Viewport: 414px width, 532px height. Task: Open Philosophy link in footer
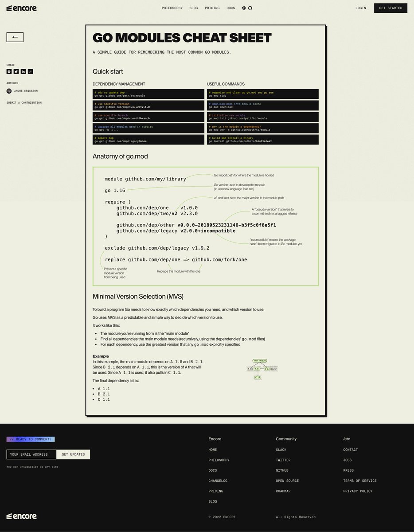point(219,460)
